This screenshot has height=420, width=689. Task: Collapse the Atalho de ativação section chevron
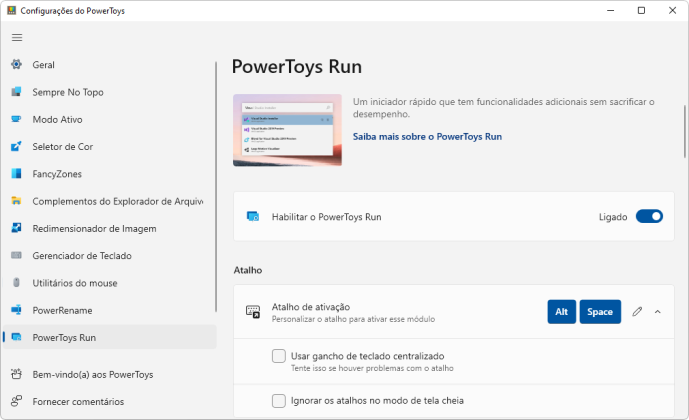point(657,312)
